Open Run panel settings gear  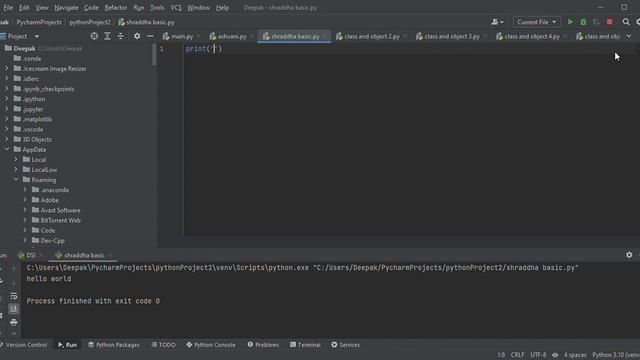click(629, 255)
